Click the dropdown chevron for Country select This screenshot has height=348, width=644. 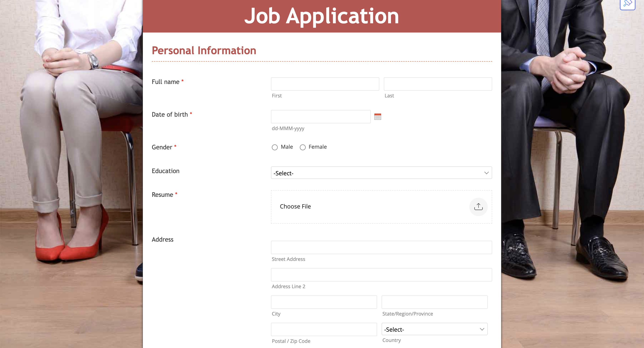click(x=483, y=329)
